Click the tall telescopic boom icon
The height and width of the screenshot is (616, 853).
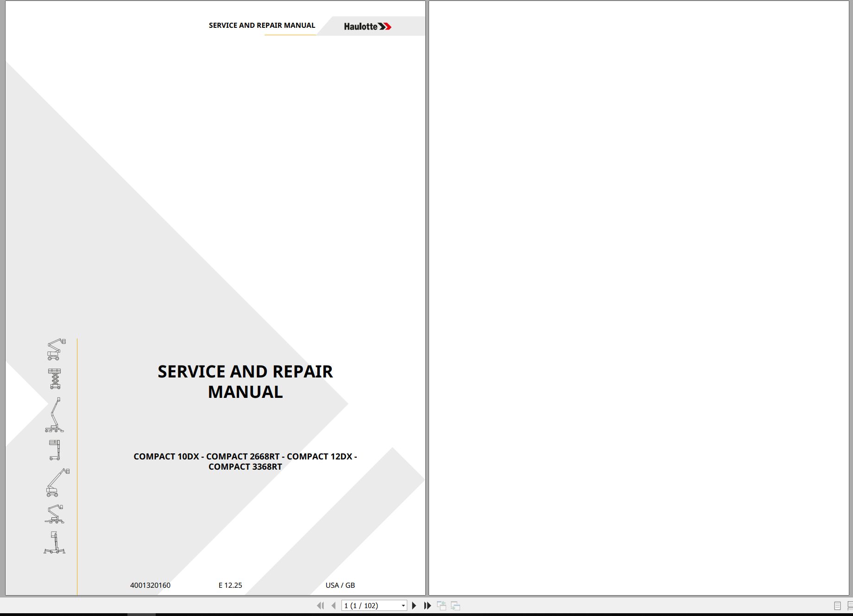coord(54,415)
